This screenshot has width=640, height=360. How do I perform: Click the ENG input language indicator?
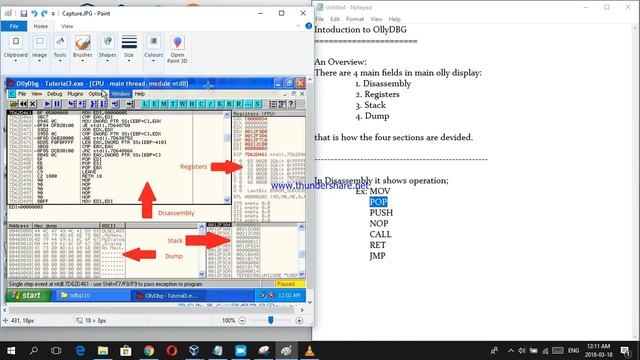(573, 351)
